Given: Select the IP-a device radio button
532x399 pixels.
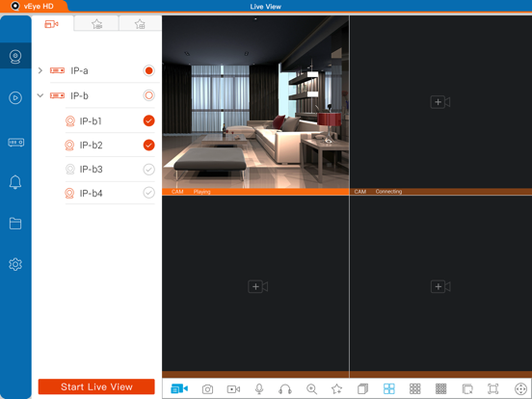Looking at the screenshot, I should tap(148, 70).
